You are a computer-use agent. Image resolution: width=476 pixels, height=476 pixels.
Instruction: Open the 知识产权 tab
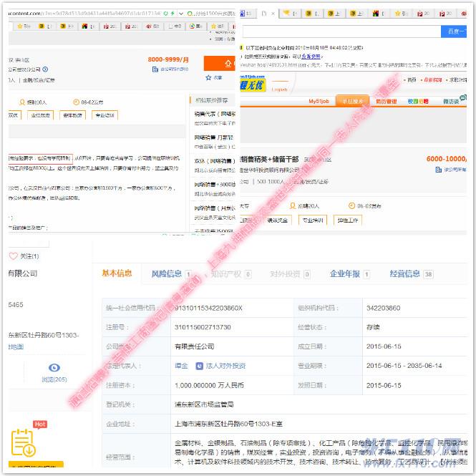226,274
